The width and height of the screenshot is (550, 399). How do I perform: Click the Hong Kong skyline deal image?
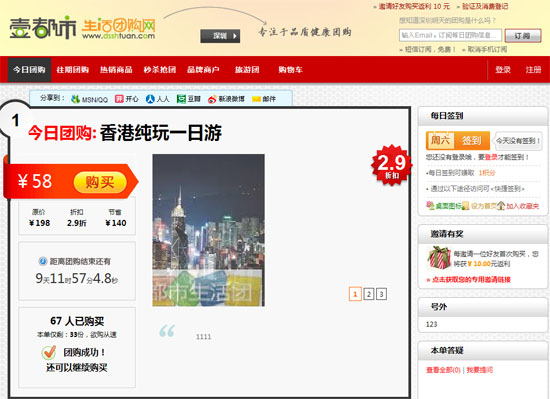(x=208, y=230)
